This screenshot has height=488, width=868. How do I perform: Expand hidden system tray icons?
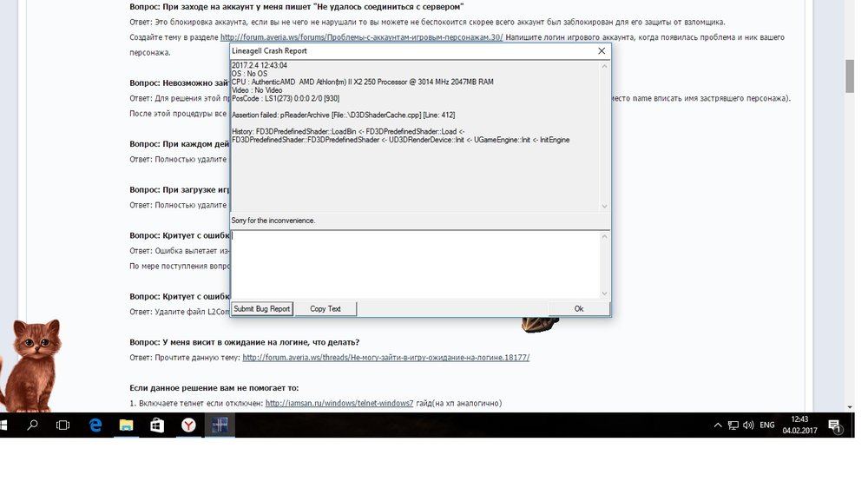[716, 425]
